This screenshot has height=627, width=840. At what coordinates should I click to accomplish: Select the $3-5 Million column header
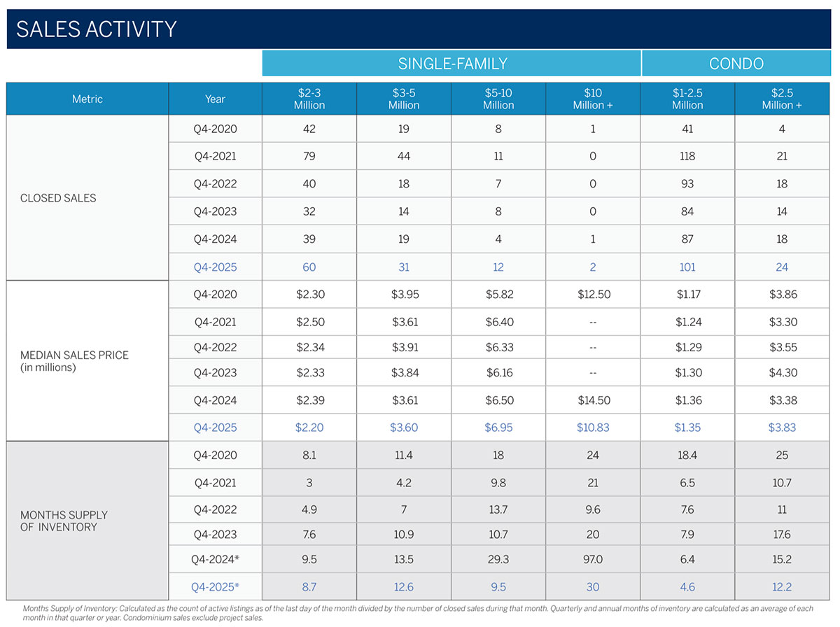(404, 98)
